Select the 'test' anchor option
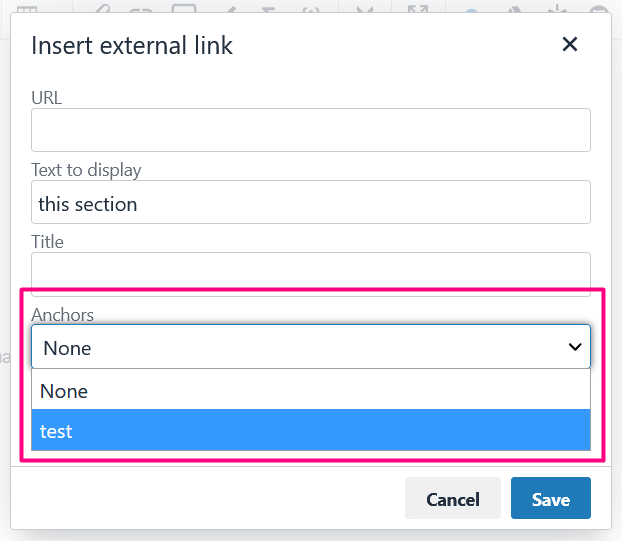622x541 pixels. [x=311, y=430]
